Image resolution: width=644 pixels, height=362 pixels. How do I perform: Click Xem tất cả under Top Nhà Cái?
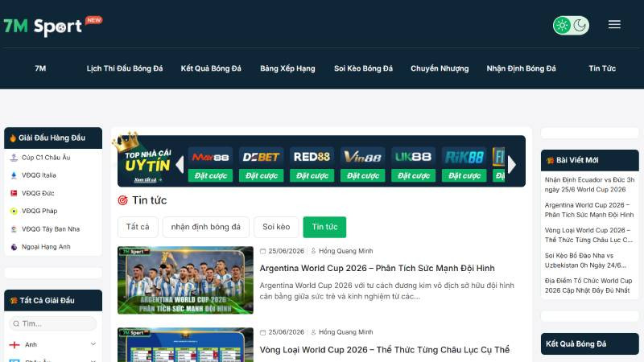[148, 179]
